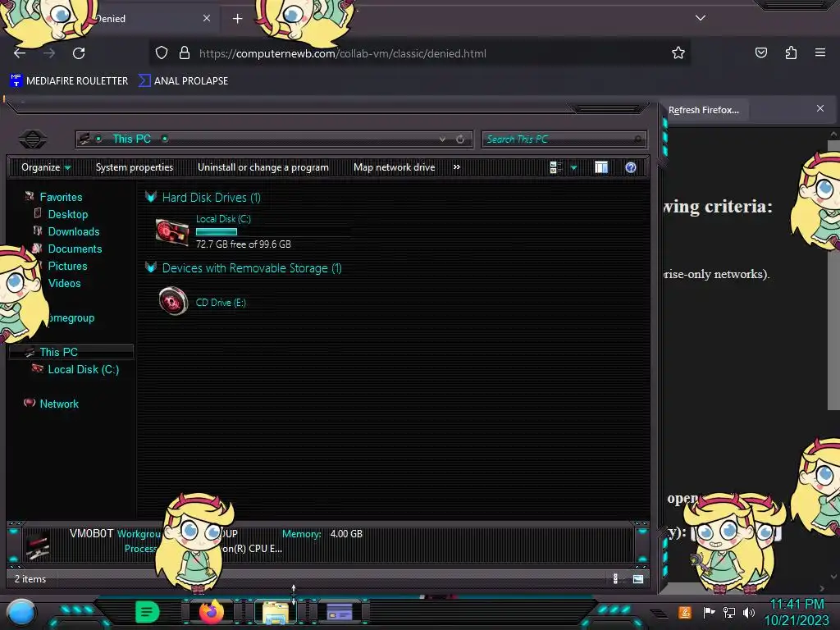Click Firefox forward arrow button
The height and width of the screenshot is (630, 840).
[x=49, y=53]
